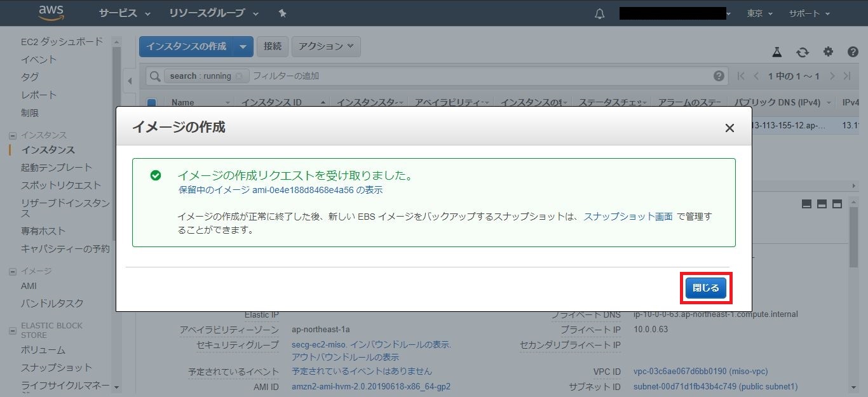Click the help question mark icon
Screen dimensions: 868x397
pyautogui.click(x=853, y=52)
